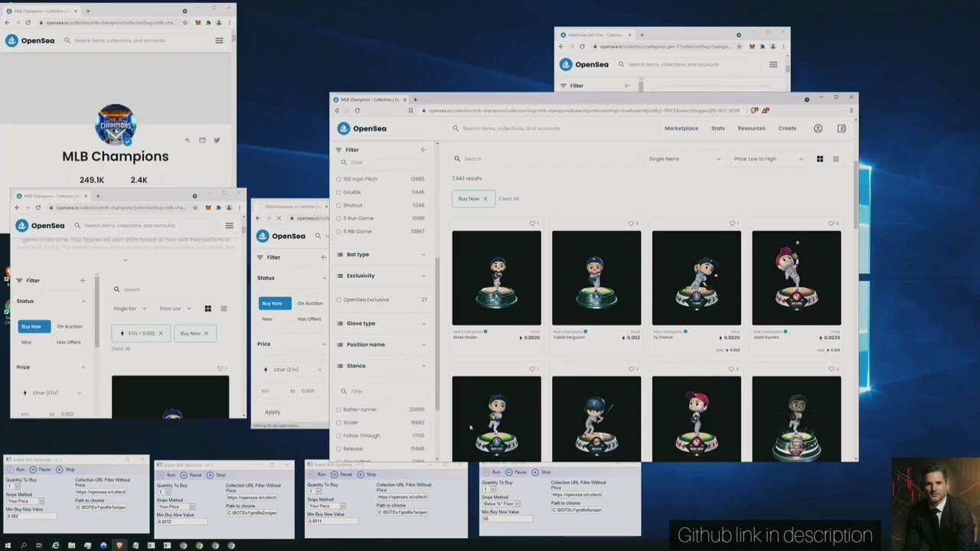Viewport: 980px width, 551px height.
Task: Open Windows Start menu
Action: tap(7, 546)
